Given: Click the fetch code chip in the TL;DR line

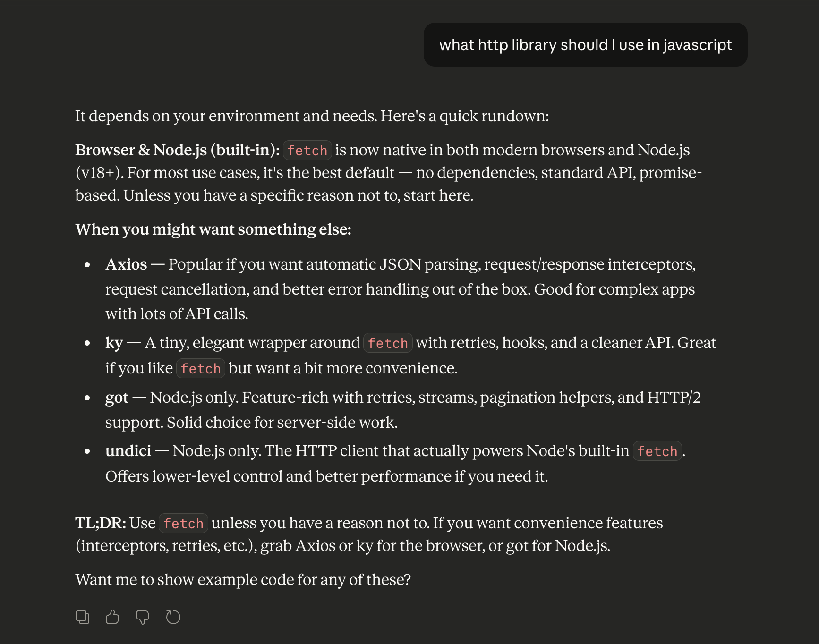Looking at the screenshot, I should pos(183,524).
